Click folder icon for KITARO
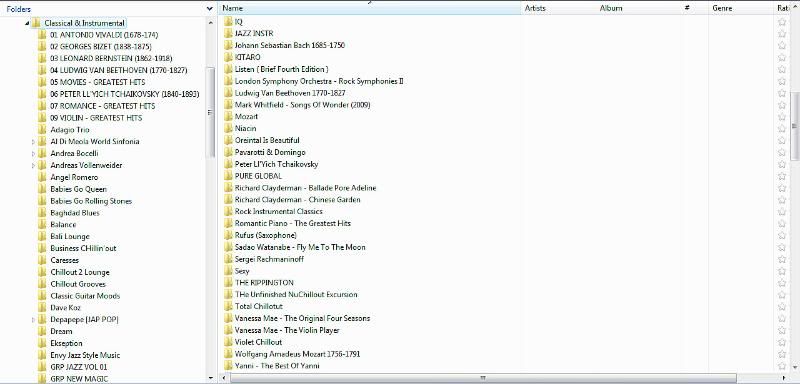This screenshot has height=384, width=800. [228, 57]
